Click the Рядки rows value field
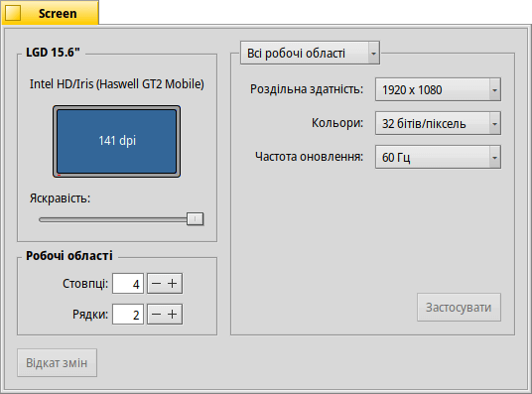Image resolution: width=532 pixels, height=394 pixels. coord(128,315)
